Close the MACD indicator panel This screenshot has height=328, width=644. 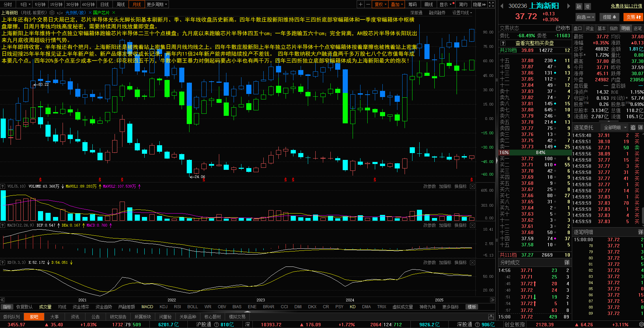[x=472, y=225]
